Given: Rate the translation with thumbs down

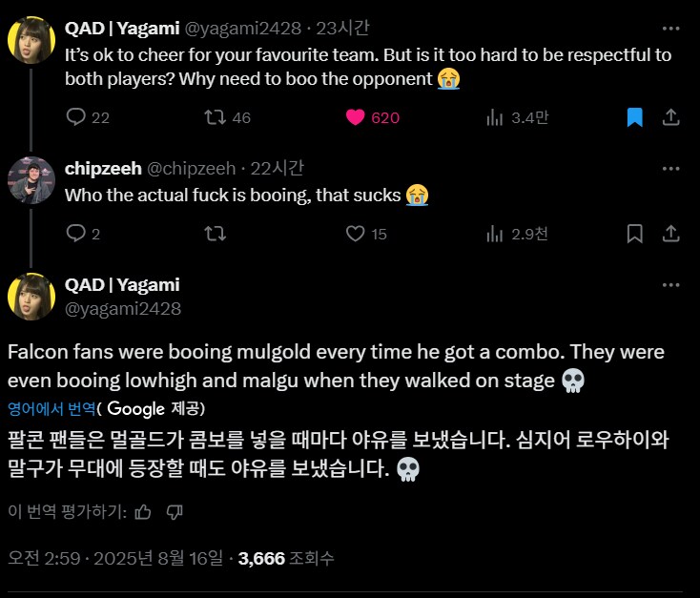Looking at the screenshot, I should pyautogui.click(x=175, y=512).
